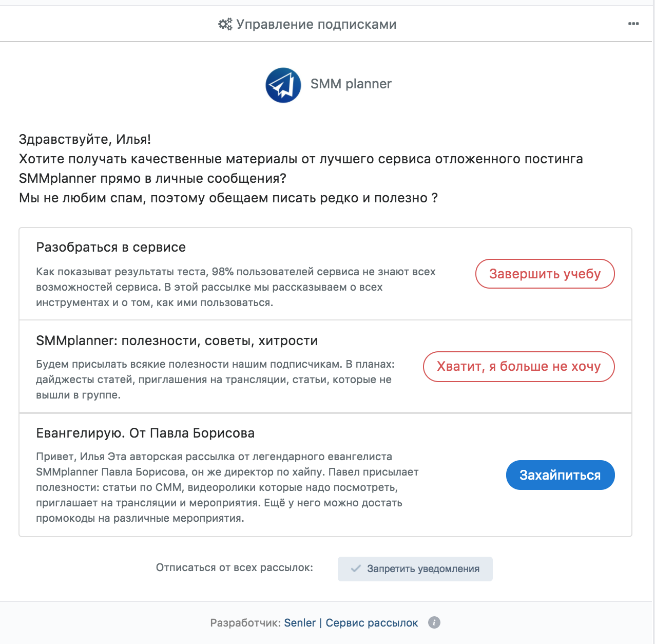Open the Сервис рассылок link

coord(372,623)
